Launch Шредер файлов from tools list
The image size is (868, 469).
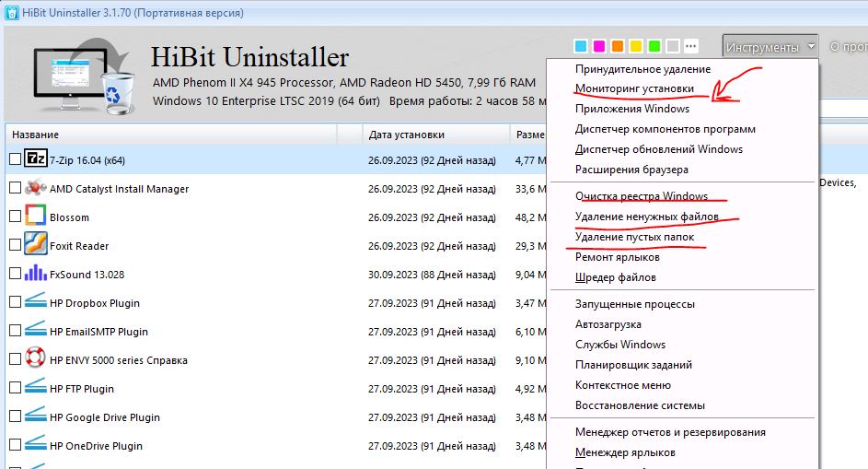[615, 277]
